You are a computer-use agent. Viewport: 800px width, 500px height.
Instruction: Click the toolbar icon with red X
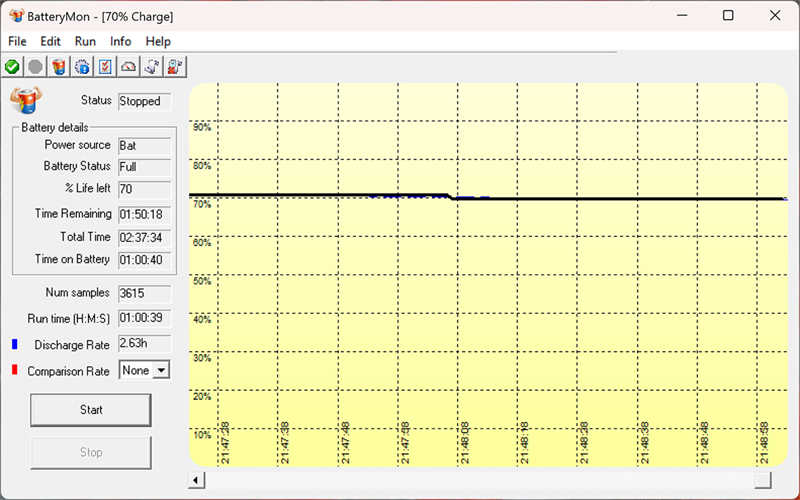(x=175, y=67)
